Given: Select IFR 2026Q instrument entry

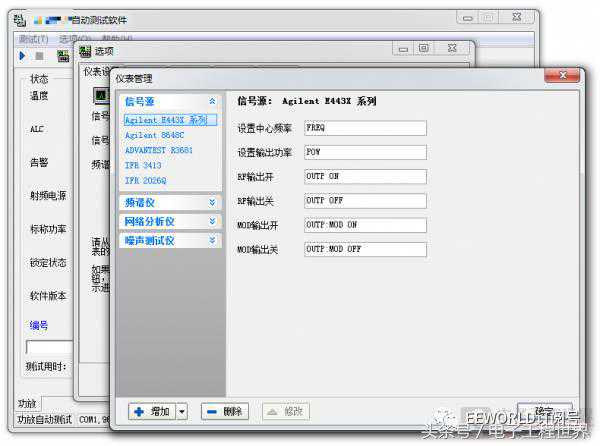Looking at the screenshot, I should pyautogui.click(x=145, y=181).
